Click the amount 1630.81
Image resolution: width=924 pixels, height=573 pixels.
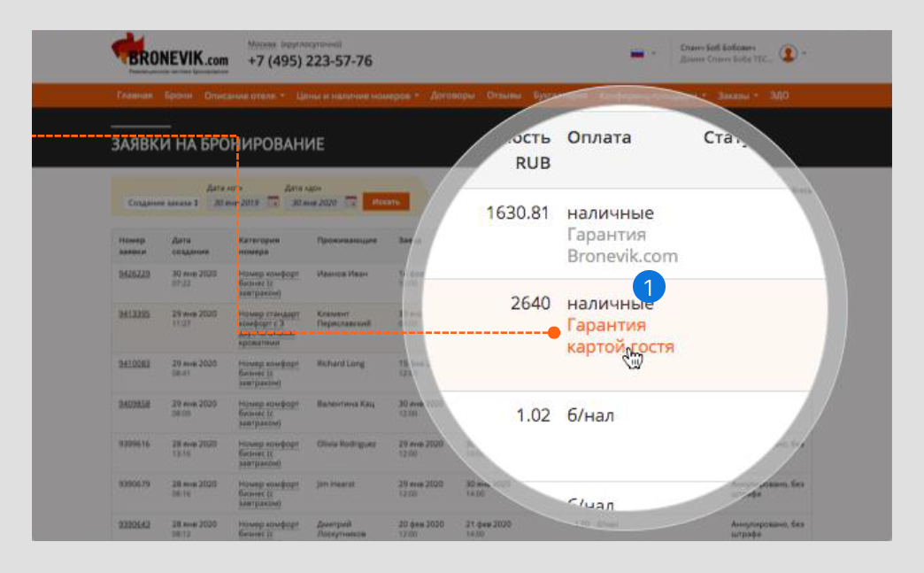point(518,213)
